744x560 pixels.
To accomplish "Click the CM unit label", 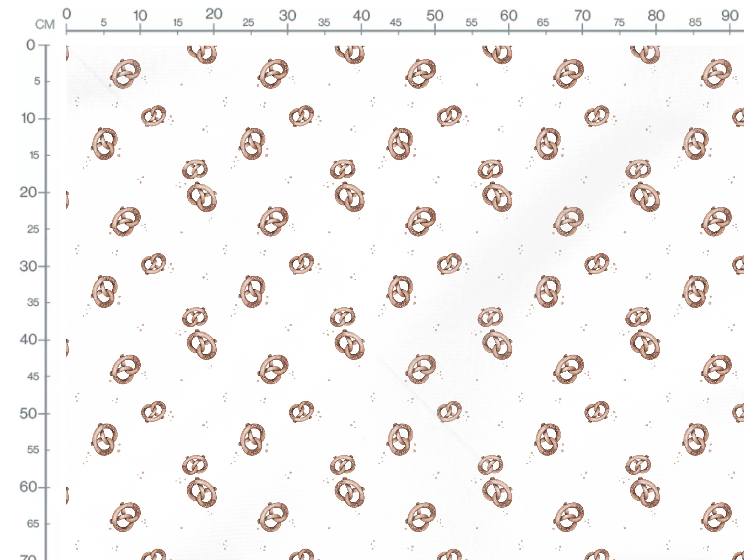I will pyautogui.click(x=45, y=25).
